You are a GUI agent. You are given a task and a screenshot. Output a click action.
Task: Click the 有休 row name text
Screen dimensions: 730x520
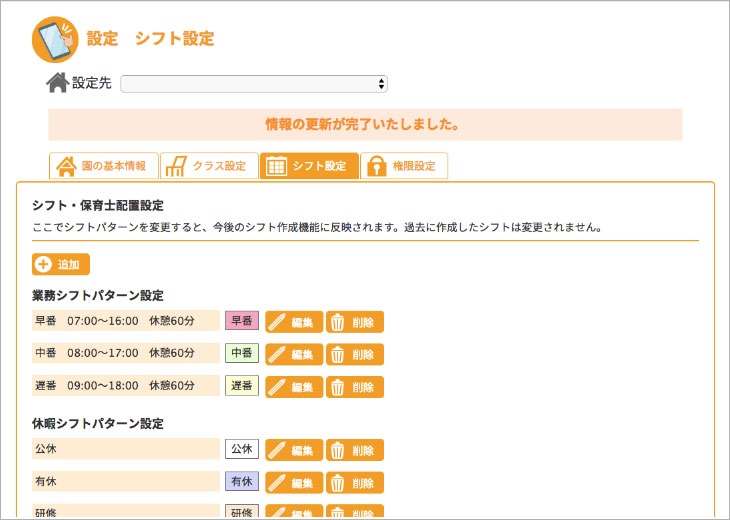46,481
